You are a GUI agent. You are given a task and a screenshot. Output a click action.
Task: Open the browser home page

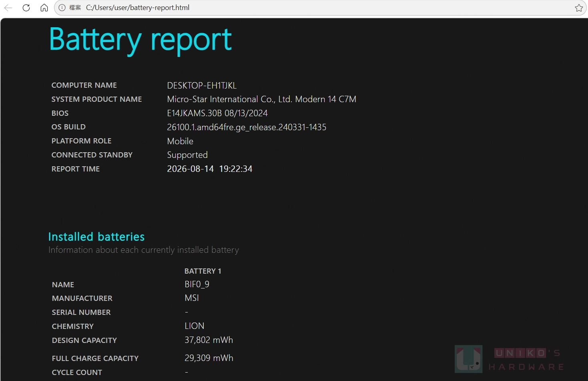pos(44,8)
